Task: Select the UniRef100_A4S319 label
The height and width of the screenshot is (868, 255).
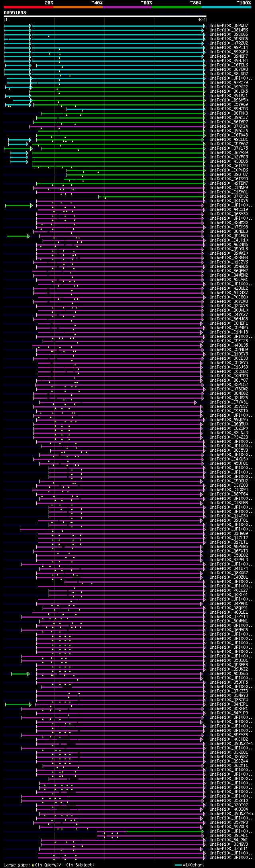Action: click(x=229, y=210)
